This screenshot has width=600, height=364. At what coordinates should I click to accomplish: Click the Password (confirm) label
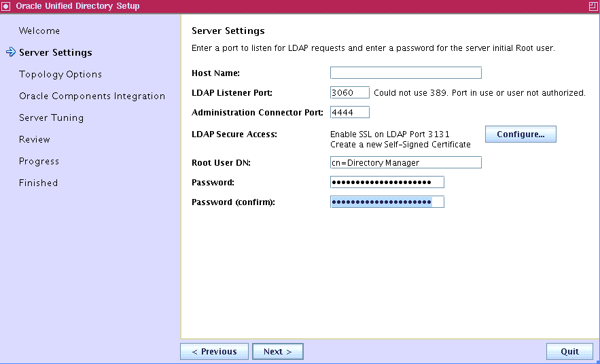(x=234, y=202)
